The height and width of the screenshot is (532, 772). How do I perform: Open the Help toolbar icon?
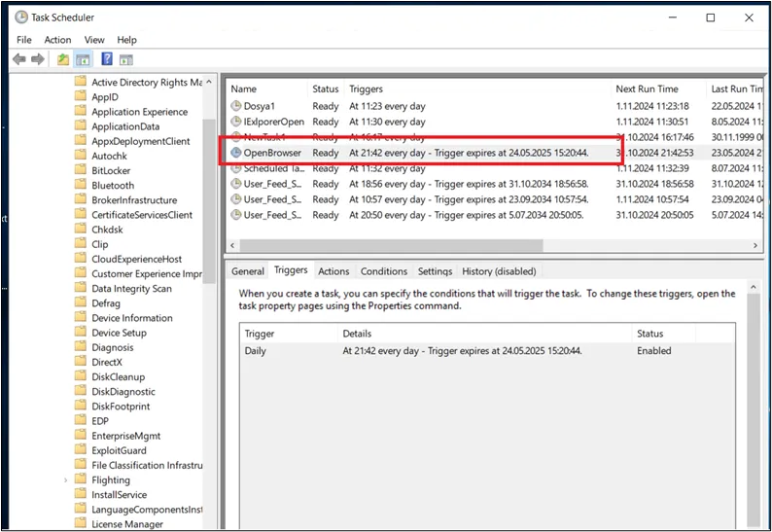(107, 59)
